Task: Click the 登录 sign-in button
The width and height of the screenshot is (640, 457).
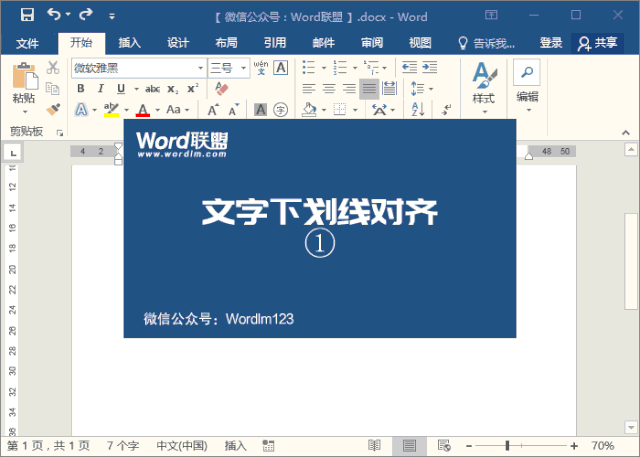Action: pyautogui.click(x=551, y=42)
